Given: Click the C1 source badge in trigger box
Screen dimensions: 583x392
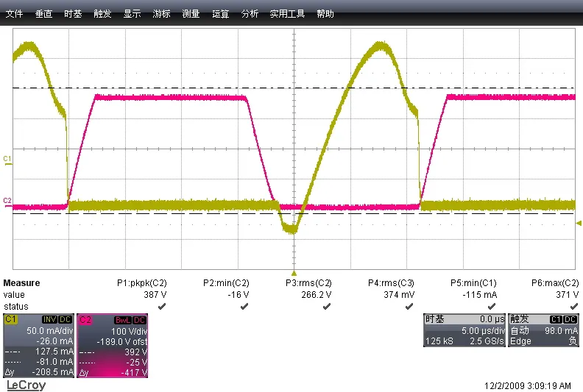Looking at the screenshot, I should 556,319.
